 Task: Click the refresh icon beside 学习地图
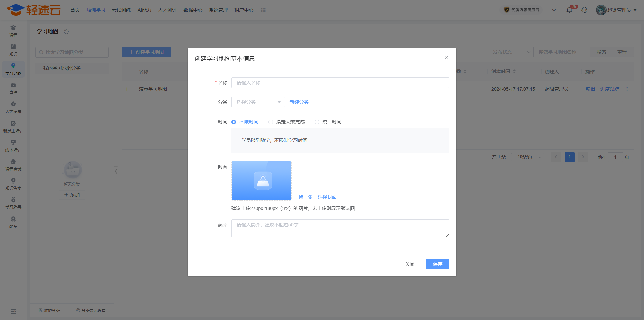pyautogui.click(x=66, y=32)
